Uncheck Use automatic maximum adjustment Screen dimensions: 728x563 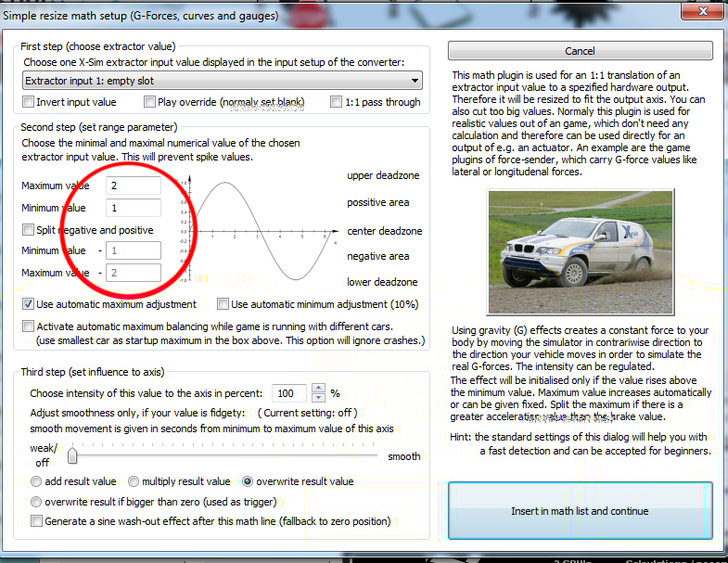pyautogui.click(x=29, y=304)
